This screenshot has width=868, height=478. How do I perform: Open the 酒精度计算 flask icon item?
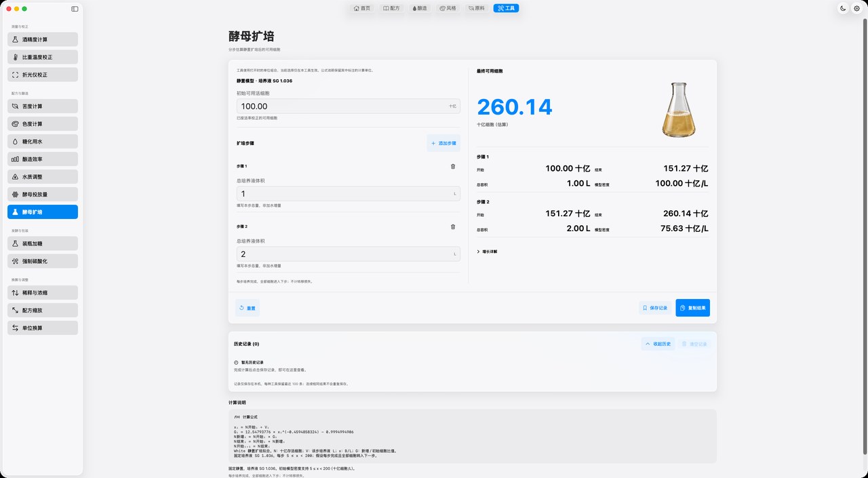pyautogui.click(x=43, y=39)
